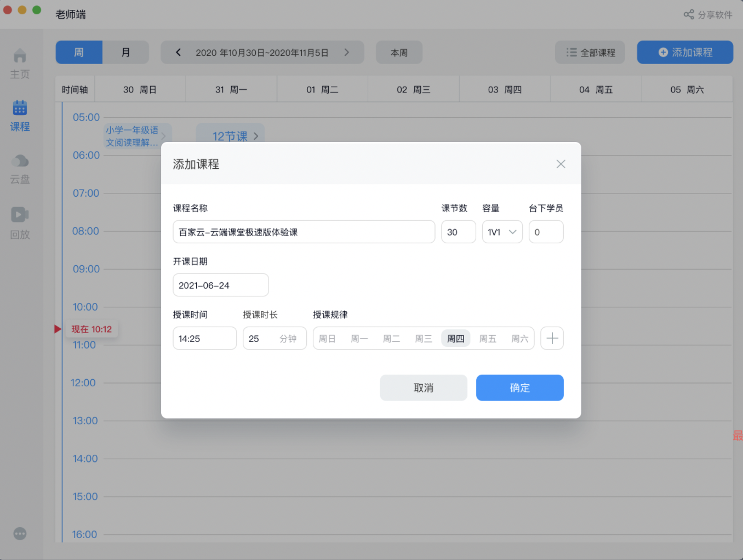
Task: Click 取消 to cancel the dialog
Action: click(424, 387)
